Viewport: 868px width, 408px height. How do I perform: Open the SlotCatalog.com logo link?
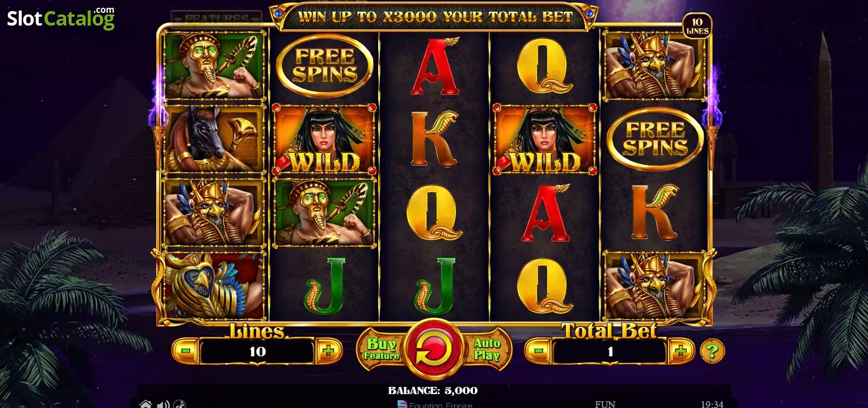[x=61, y=19]
